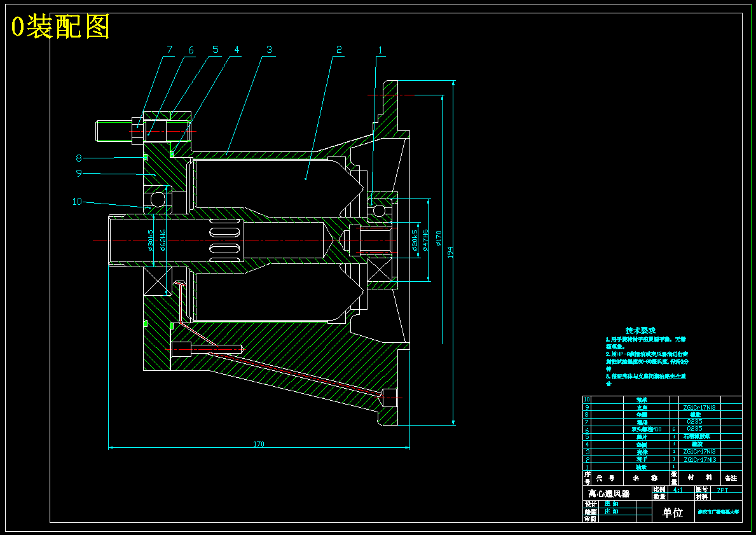Select the ø62H6 bore dimension text
Viewport: 756px width, 535px height.
pos(163,240)
